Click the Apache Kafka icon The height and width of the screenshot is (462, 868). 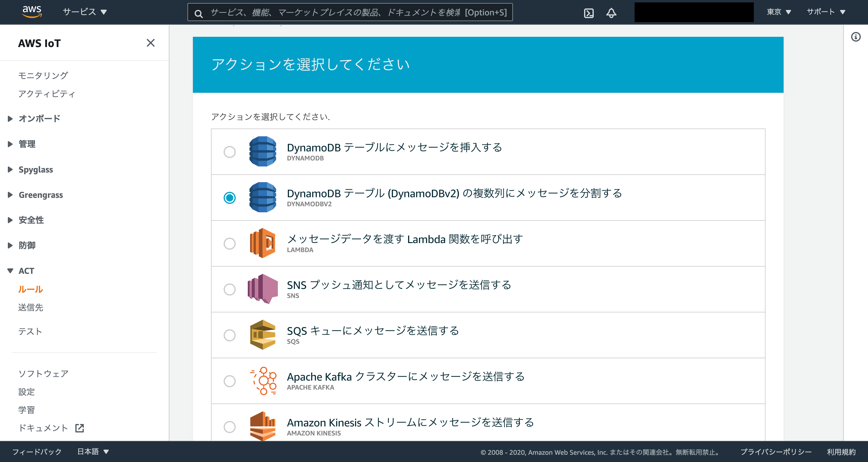263,381
